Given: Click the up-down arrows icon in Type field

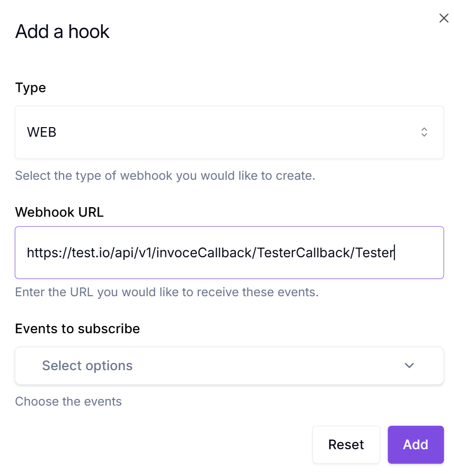Looking at the screenshot, I should tap(424, 132).
